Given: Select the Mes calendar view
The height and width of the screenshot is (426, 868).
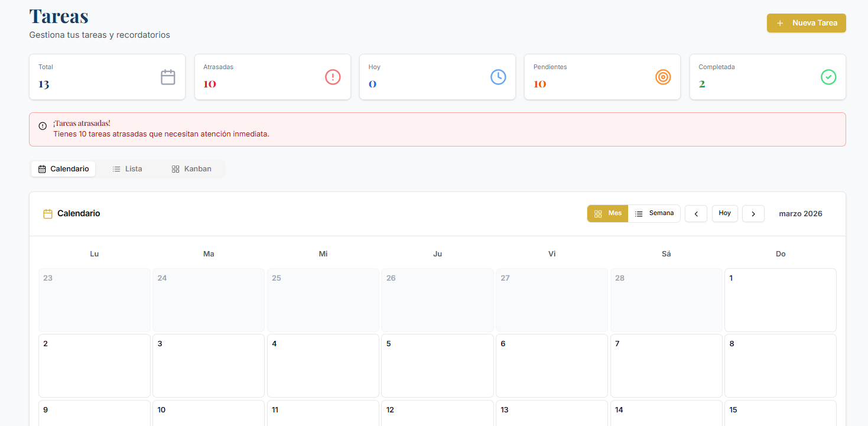Looking at the screenshot, I should (607, 213).
